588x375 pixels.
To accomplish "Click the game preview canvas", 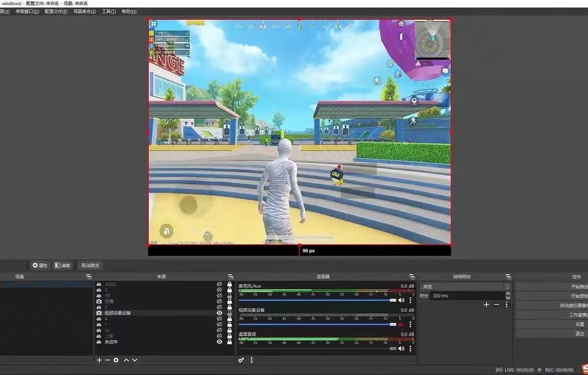I will point(299,132).
